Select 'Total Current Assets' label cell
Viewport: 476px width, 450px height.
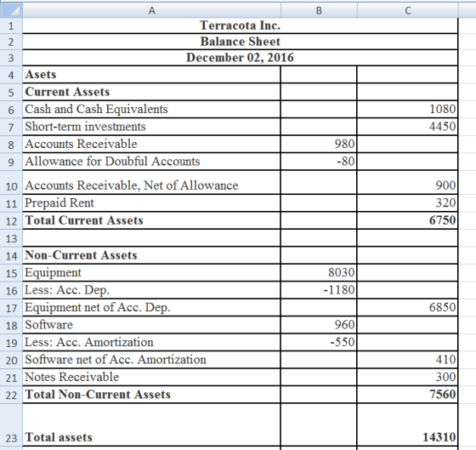pyautogui.click(x=152, y=220)
